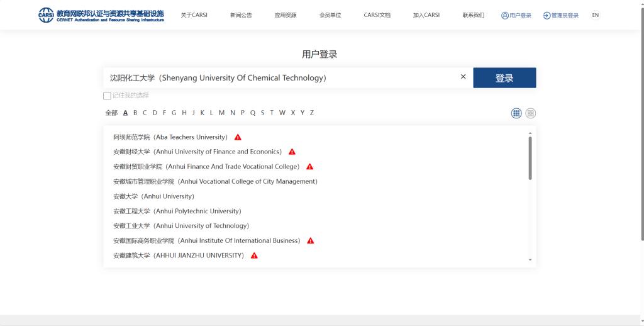
Task: Select Anhui University of Finance and Economics
Action: [197, 152]
